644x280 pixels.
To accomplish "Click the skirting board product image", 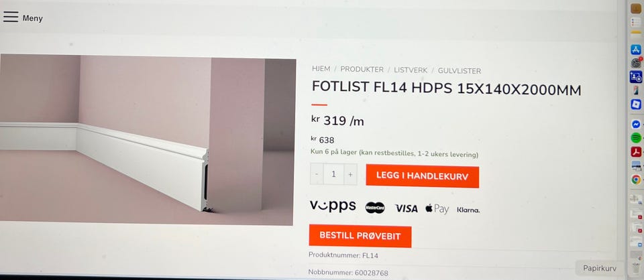I will (147, 139).
